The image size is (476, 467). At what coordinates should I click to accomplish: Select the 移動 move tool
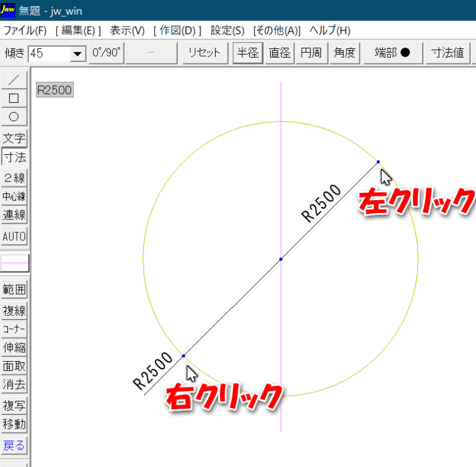click(14, 424)
